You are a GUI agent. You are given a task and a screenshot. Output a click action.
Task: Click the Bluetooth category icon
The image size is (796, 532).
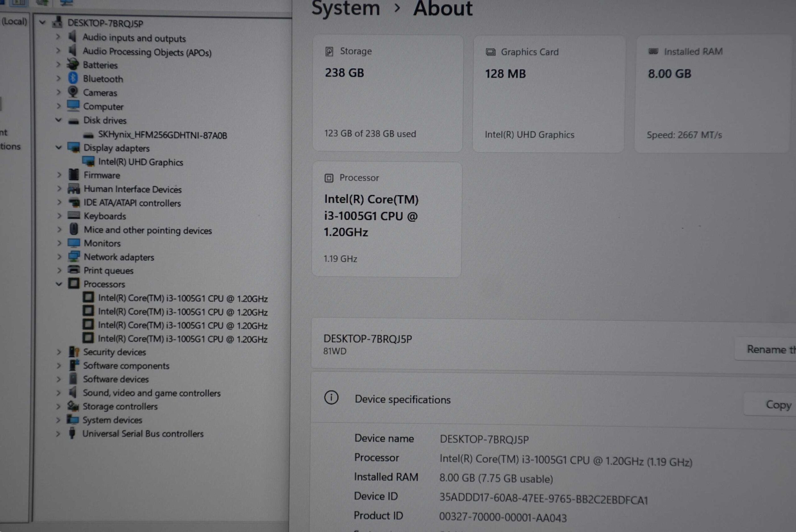[x=73, y=78]
